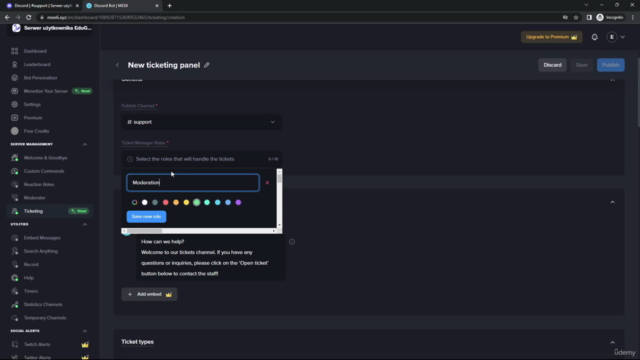The height and width of the screenshot is (360, 640).
Task: Click the Custom Commands icon
Action: (15, 171)
